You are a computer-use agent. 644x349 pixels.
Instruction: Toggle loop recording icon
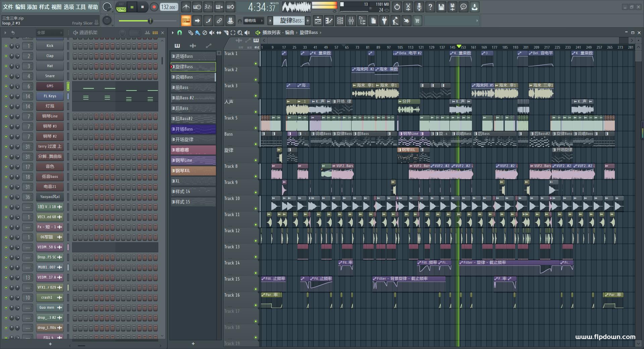coord(230,7)
